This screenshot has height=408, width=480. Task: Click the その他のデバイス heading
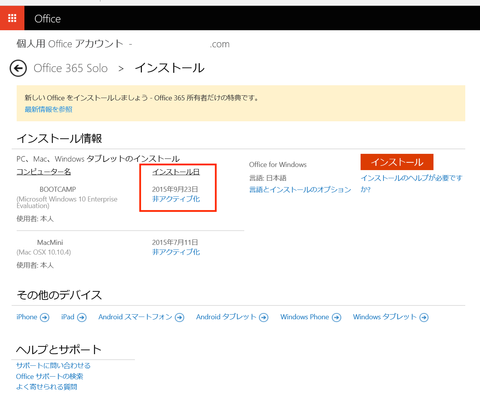coord(59,295)
